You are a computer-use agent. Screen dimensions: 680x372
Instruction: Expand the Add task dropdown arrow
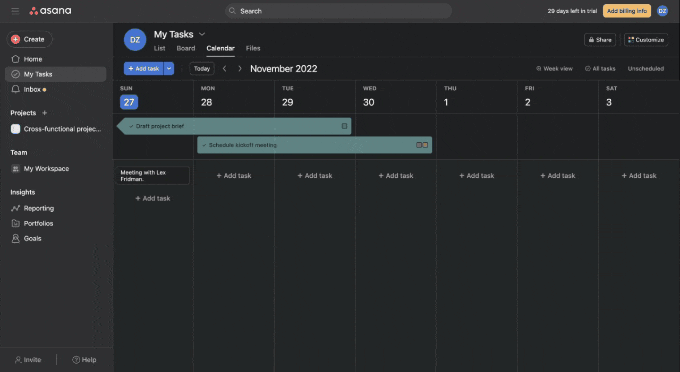[x=169, y=69]
